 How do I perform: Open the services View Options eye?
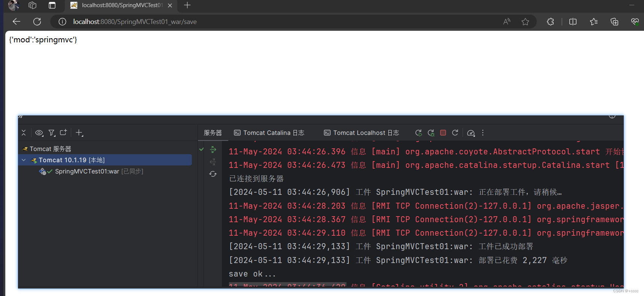coord(39,133)
